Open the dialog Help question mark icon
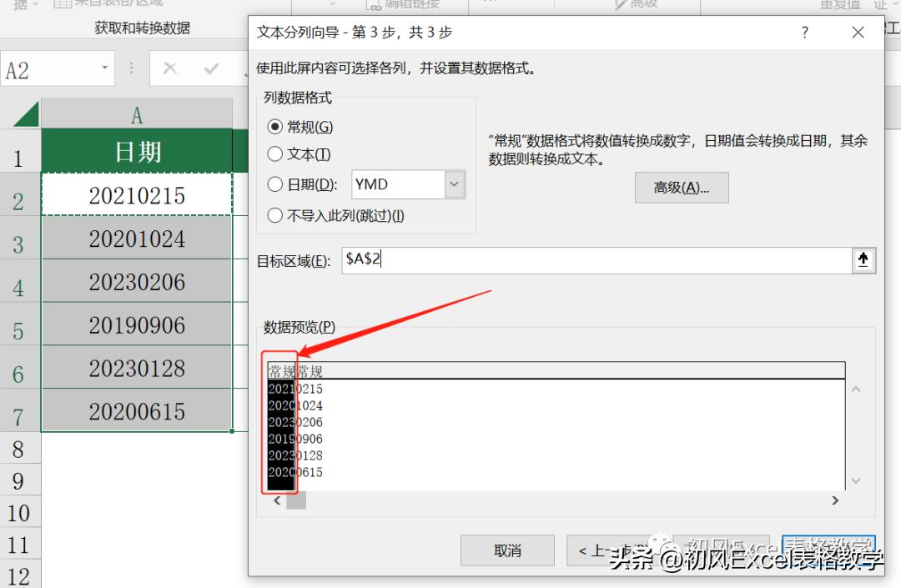Viewport: 901px width, 588px height. 804,32
